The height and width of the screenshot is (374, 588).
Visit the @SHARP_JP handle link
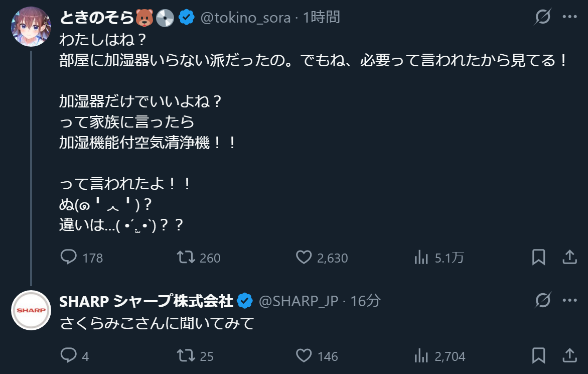click(299, 301)
